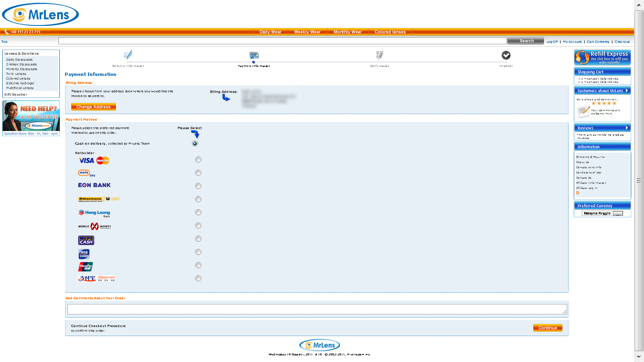Click the MEPS FPX logo

87,173
